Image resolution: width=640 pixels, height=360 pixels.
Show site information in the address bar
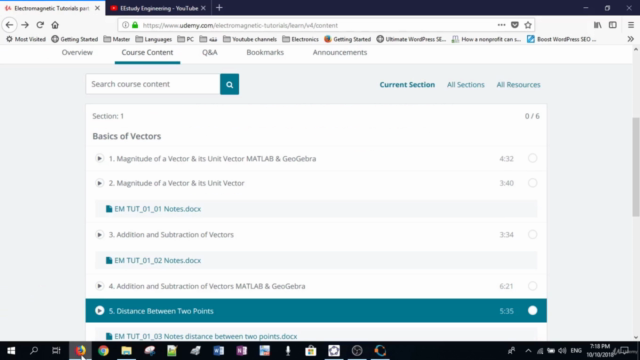click(x=125, y=25)
